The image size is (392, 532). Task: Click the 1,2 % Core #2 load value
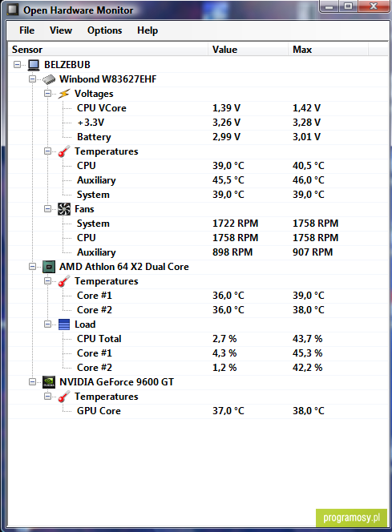coord(224,368)
